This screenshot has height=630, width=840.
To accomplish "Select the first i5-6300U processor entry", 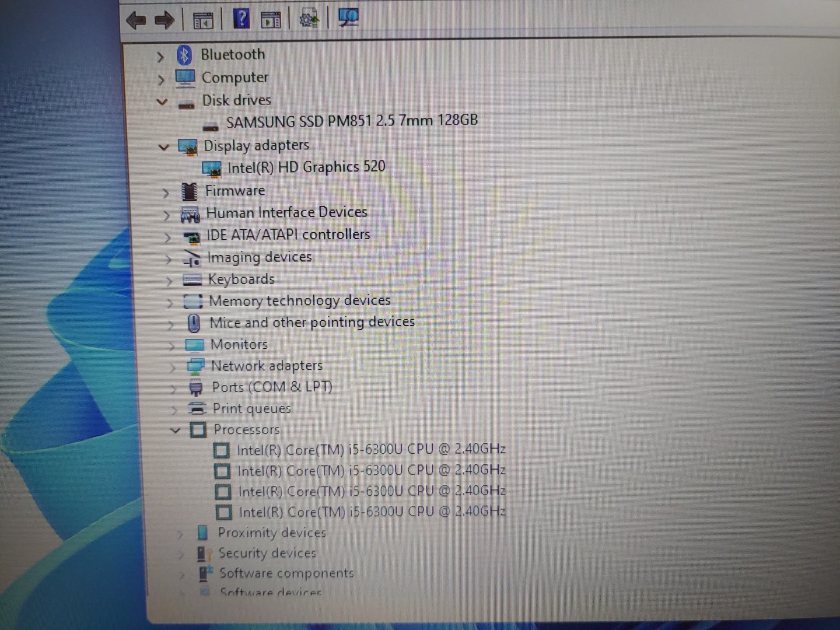I will [x=371, y=449].
